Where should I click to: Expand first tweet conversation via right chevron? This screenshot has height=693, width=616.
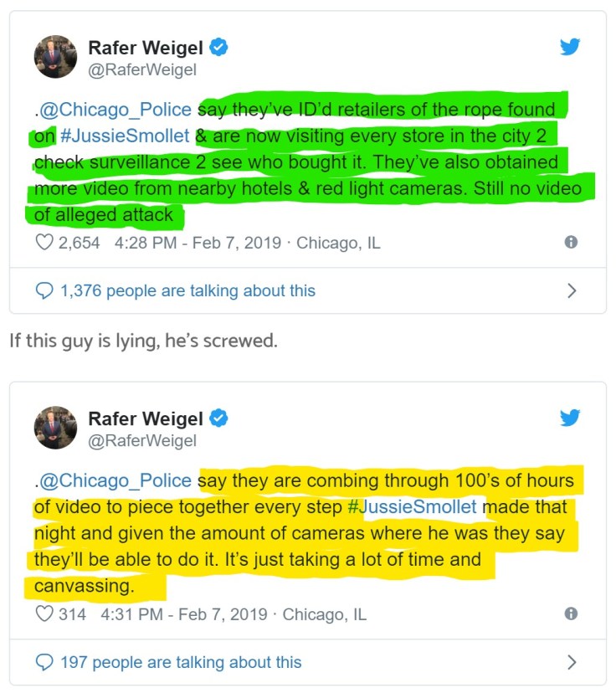pyautogui.click(x=572, y=290)
